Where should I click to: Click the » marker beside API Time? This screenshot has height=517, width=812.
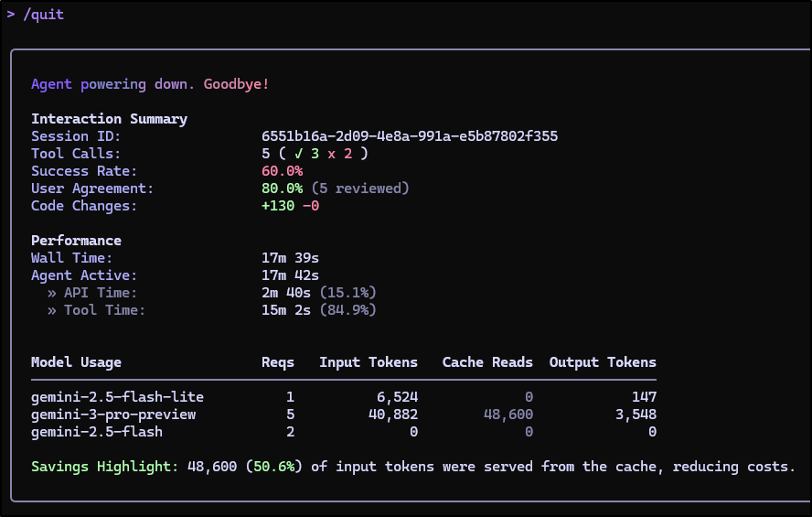(x=52, y=293)
